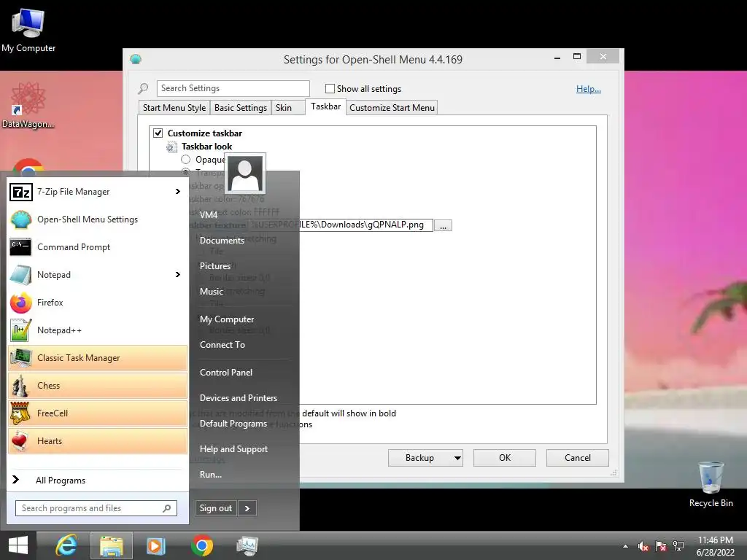Click the taskbar clock and date
The image size is (747, 560).
(715, 546)
